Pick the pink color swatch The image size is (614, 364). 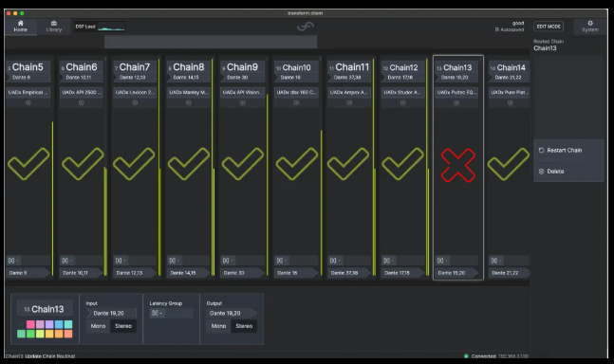(30, 324)
